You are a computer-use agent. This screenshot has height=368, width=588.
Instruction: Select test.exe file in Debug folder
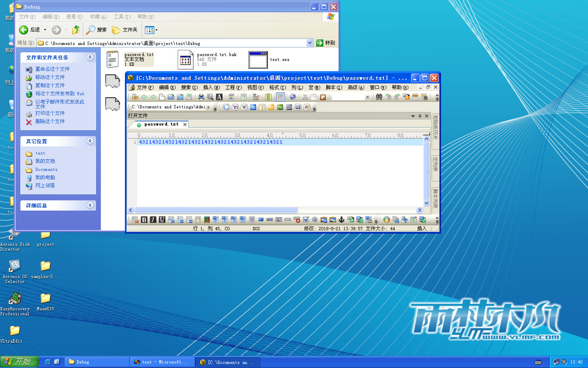tap(269, 60)
